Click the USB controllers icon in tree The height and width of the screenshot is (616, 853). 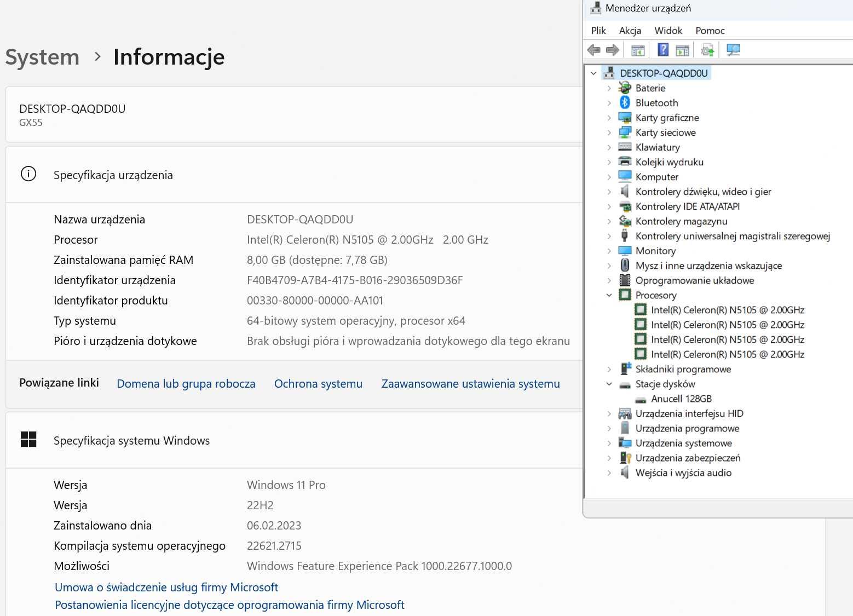click(x=625, y=235)
